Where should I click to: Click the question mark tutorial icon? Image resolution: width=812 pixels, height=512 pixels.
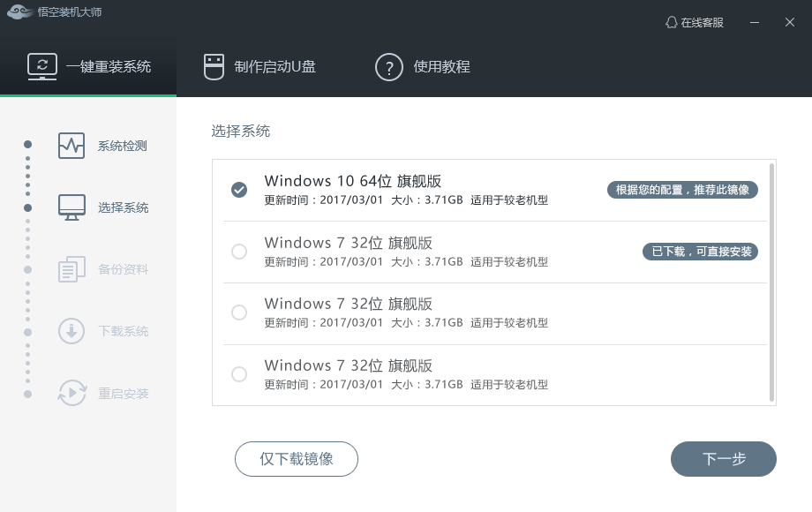pyautogui.click(x=389, y=66)
